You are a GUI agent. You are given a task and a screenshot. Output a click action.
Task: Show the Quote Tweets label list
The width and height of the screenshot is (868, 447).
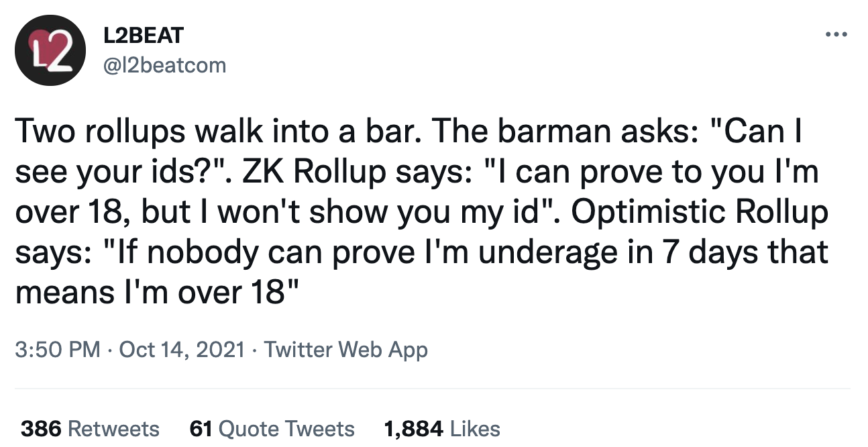pyautogui.click(x=286, y=429)
